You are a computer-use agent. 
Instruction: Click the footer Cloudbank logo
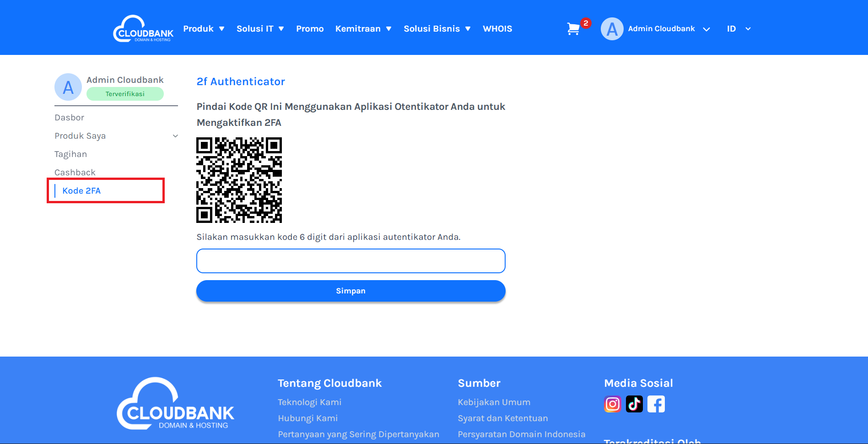pos(175,403)
